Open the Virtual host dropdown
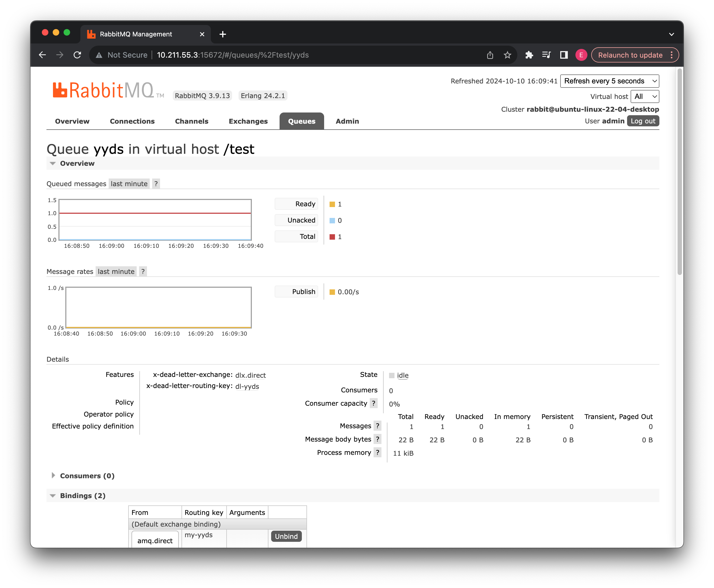714x588 pixels. (644, 96)
